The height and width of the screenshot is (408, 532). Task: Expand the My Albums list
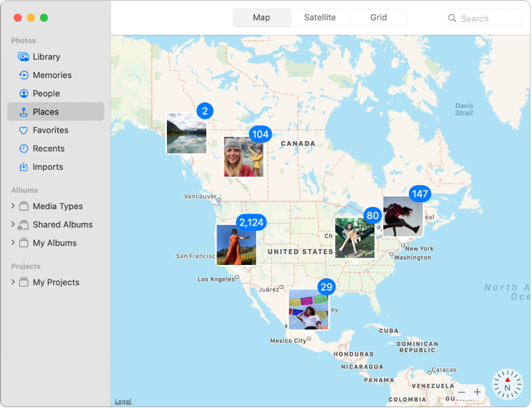(x=13, y=242)
